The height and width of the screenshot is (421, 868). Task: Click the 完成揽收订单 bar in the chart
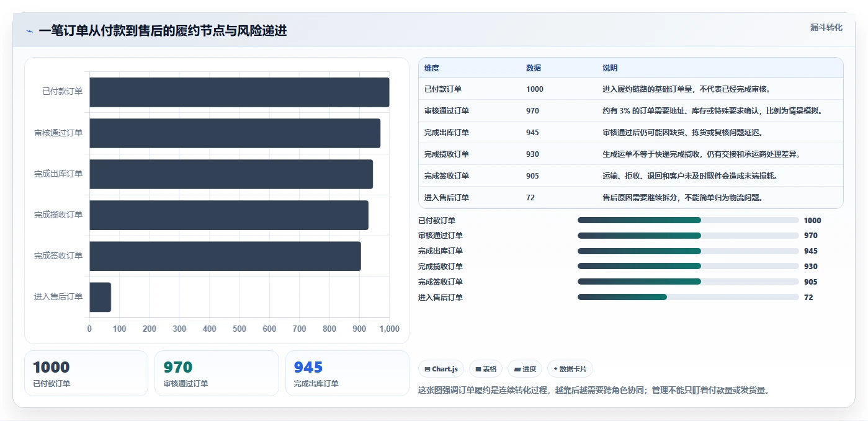tap(229, 215)
